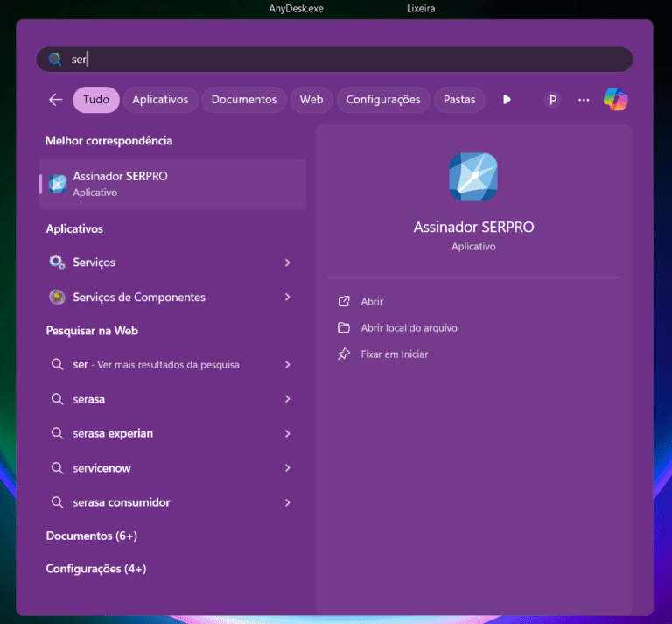Expand Serviços de Componentes chevron
672x624 pixels.
288,298
